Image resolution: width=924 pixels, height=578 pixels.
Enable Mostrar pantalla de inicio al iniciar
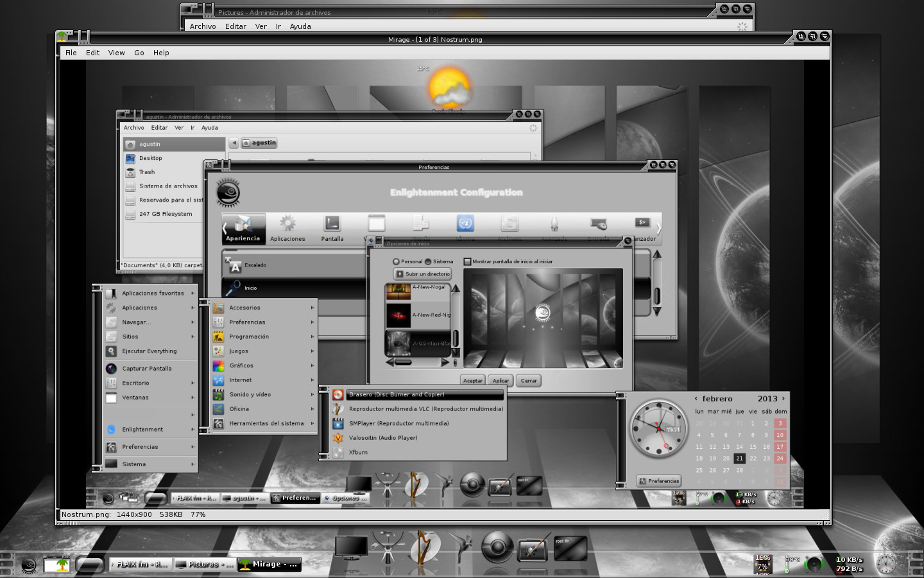click(x=468, y=262)
